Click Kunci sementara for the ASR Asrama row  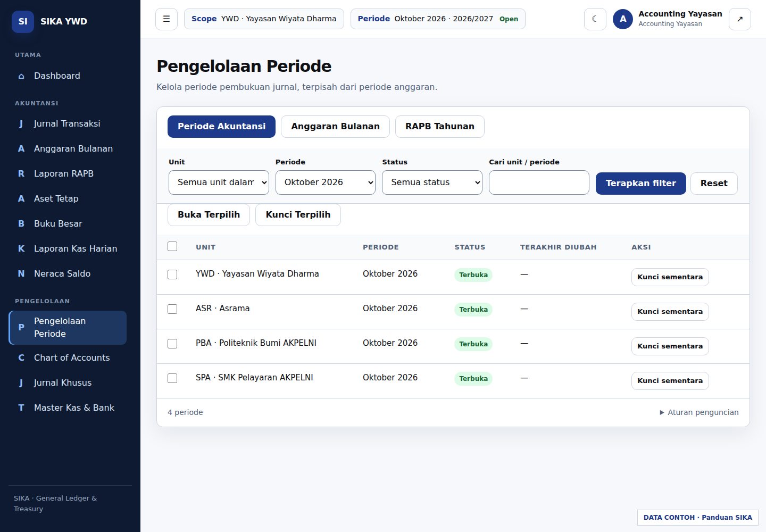670,312
